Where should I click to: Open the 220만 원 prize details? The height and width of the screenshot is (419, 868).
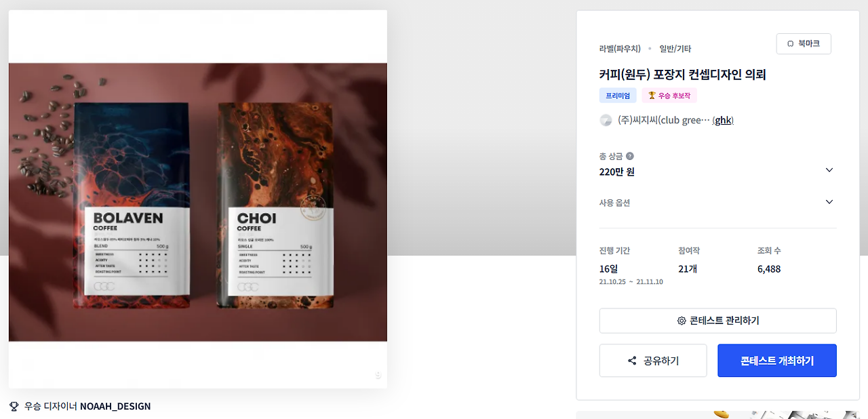pyautogui.click(x=617, y=172)
